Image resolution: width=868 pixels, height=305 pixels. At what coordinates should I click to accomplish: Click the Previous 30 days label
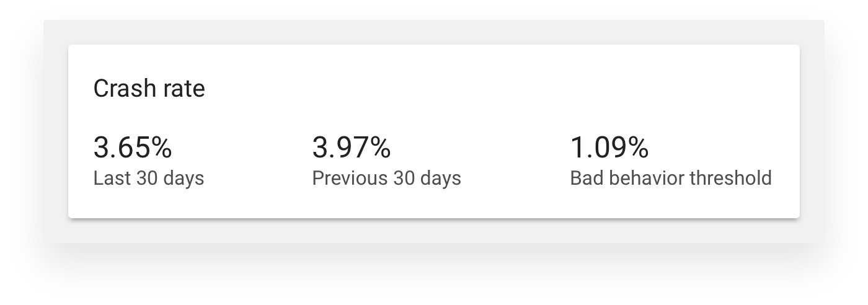386,179
